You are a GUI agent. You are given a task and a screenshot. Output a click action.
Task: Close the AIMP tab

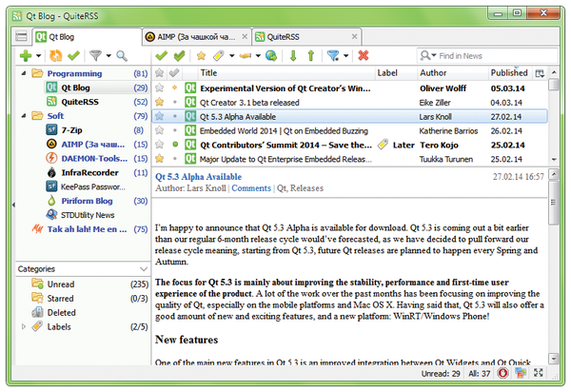pos(245,36)
